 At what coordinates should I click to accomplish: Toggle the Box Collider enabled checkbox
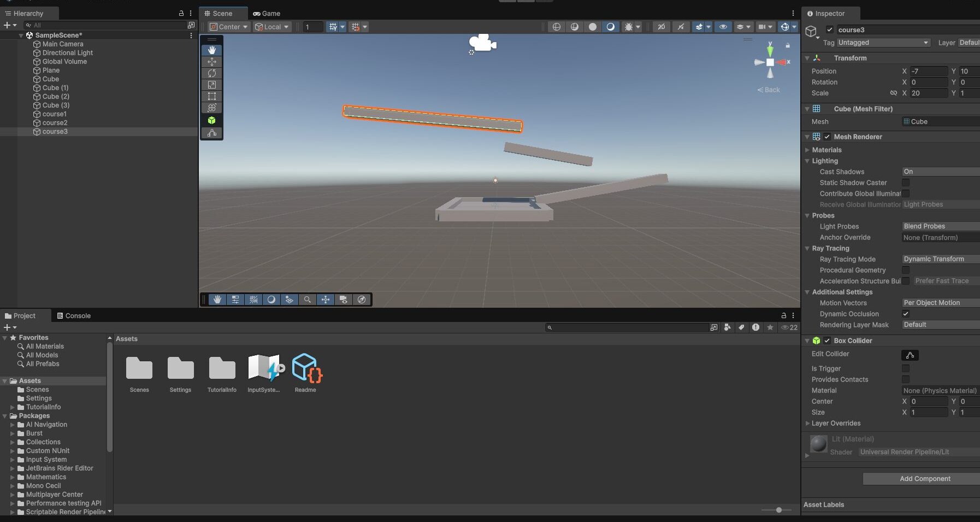pyautogui.click(x=827, y=341)
